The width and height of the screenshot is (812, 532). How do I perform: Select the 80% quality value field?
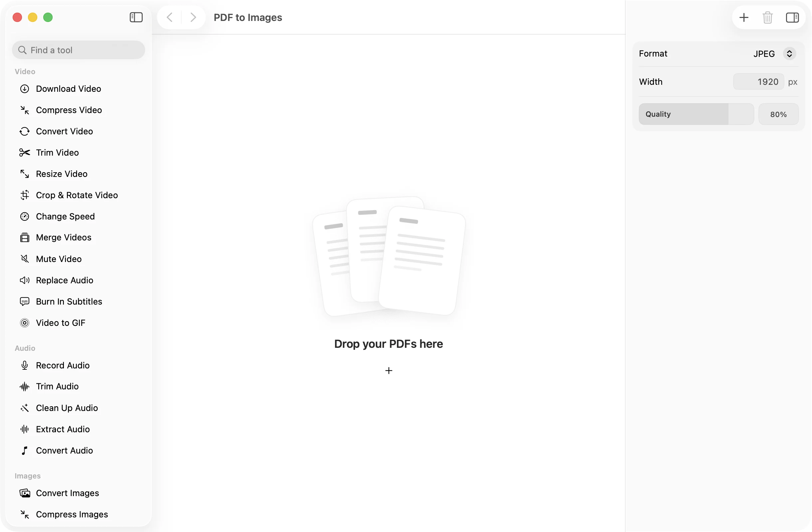(x=778, y=114)
